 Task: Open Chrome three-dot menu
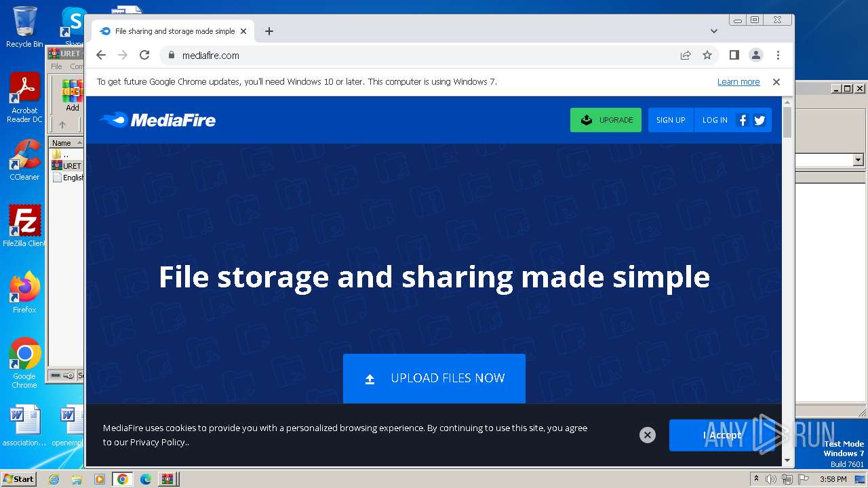pos(778,55)
